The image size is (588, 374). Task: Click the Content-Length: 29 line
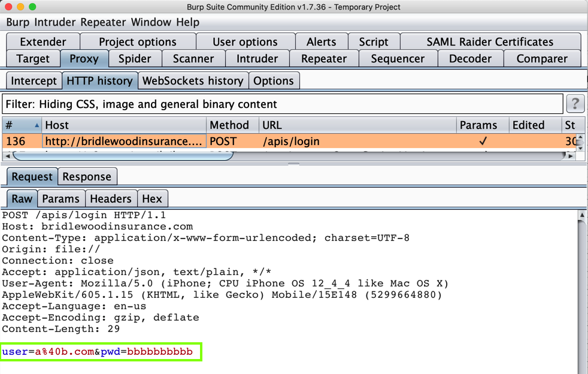point(60,329)
